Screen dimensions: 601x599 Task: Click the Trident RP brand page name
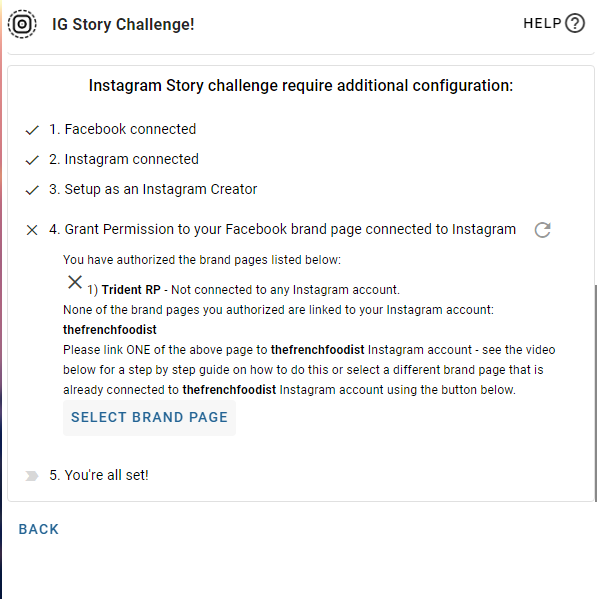coord(131,290)
